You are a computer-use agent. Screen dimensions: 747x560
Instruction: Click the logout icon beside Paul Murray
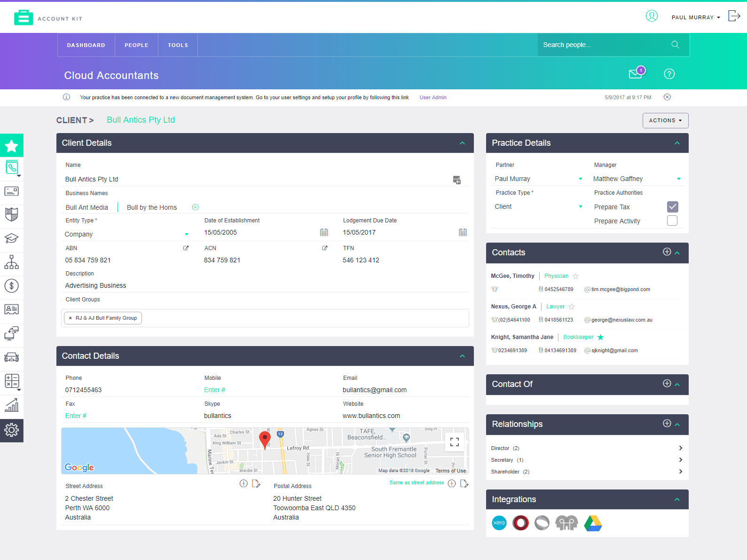pyautogui.click(x=734, y=16)
